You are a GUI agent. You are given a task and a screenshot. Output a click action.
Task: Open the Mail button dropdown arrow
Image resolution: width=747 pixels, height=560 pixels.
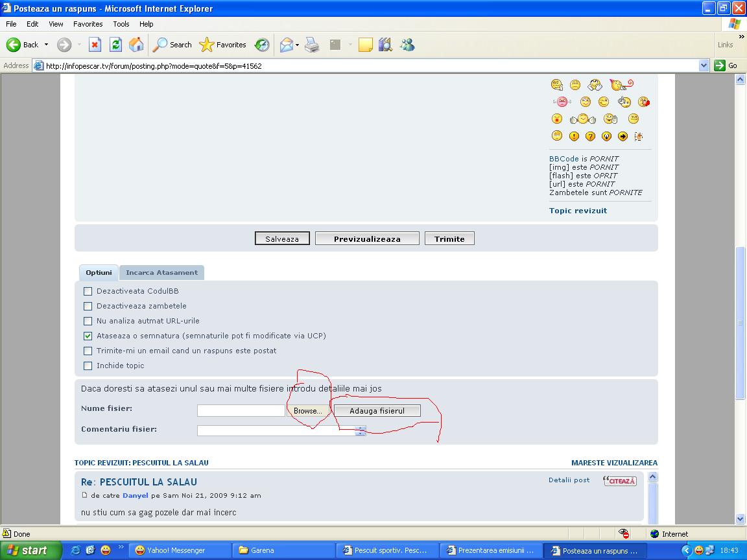298,45
